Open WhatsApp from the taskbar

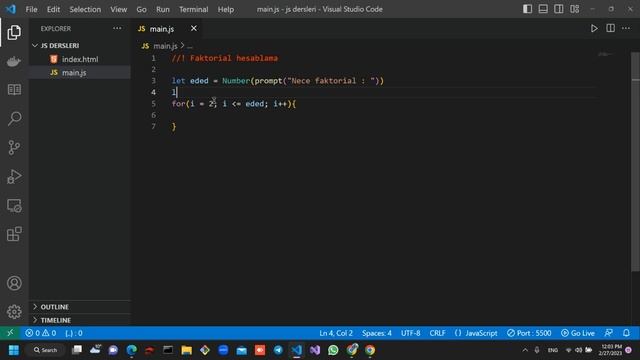pos(333,350)
